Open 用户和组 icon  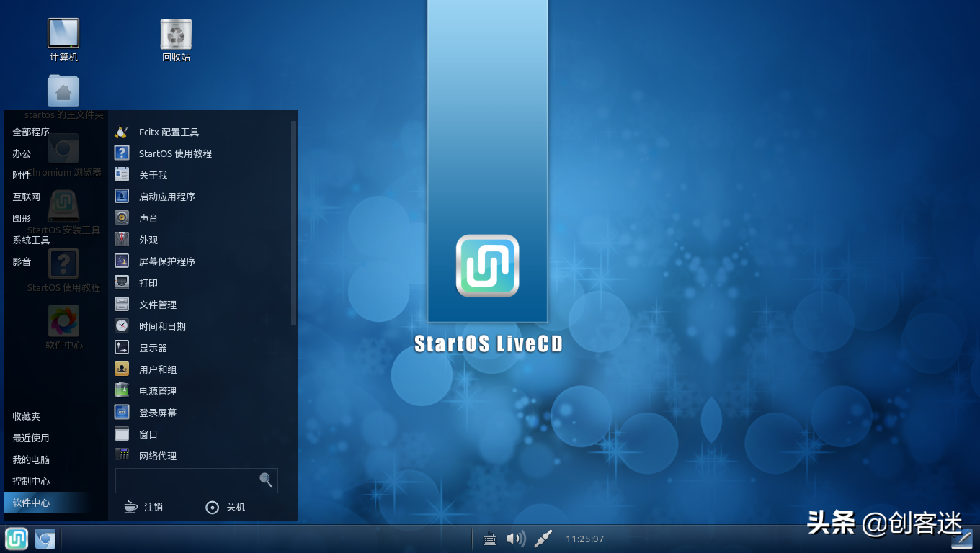coord(122,369)
